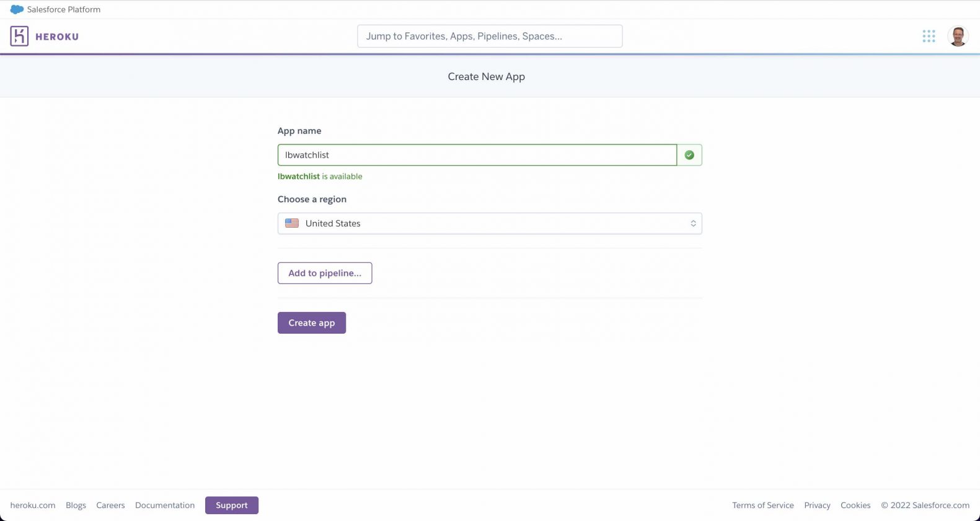
Task: Click the Salesforce cloud icon
Action: coord(17,9)
